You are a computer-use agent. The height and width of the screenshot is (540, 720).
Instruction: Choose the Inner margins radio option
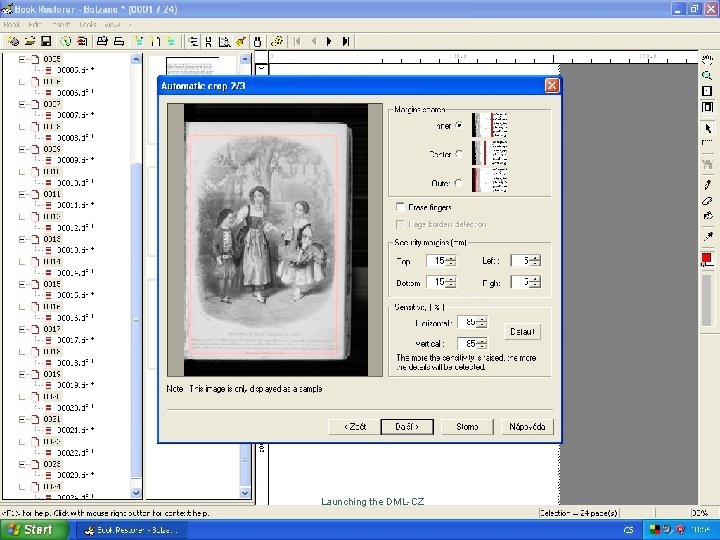coord(458,125)
